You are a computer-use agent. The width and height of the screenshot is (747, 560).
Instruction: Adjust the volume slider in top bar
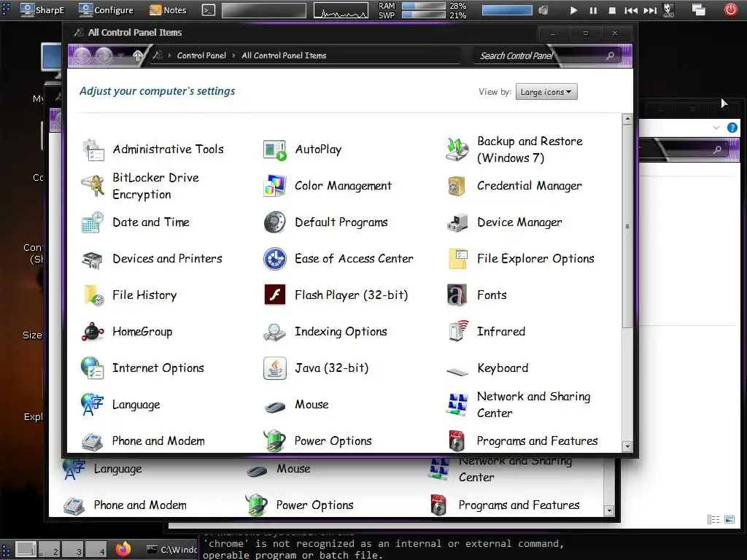tap(507, 10)
